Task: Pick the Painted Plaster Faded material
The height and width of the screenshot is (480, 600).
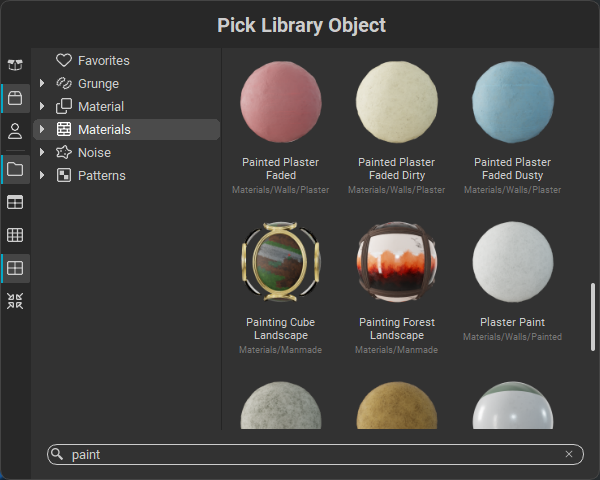Action: coord(280,126)
